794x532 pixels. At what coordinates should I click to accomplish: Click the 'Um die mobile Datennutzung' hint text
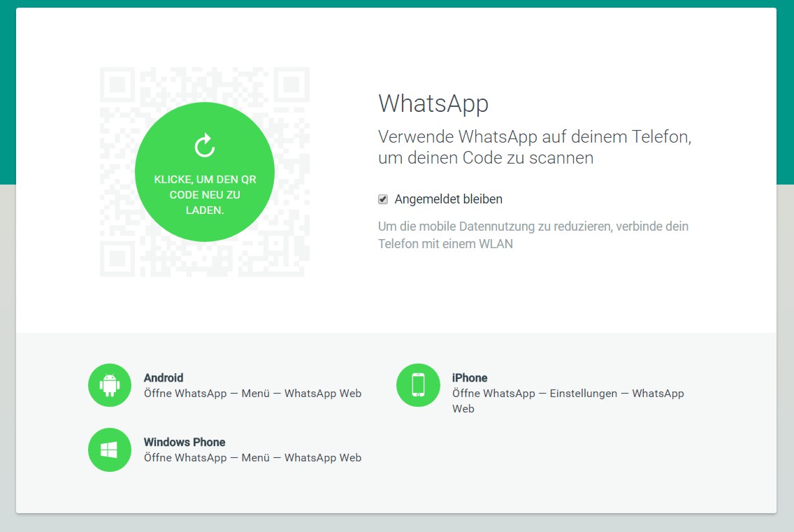coord(533,235)
